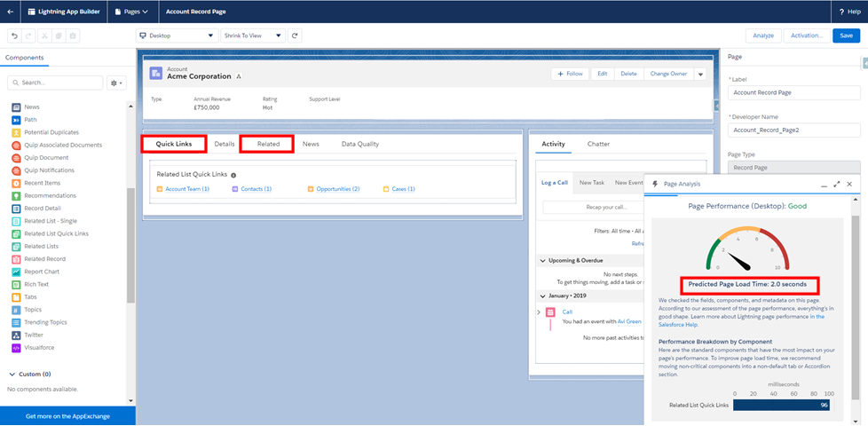
Task: Select the Potential Duplicates component icon
Action: coord(16,133)
